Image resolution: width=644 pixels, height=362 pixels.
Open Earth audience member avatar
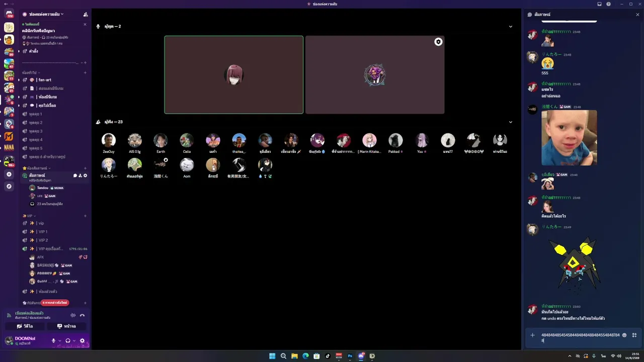pyautogui.click(x=160, y=140)
